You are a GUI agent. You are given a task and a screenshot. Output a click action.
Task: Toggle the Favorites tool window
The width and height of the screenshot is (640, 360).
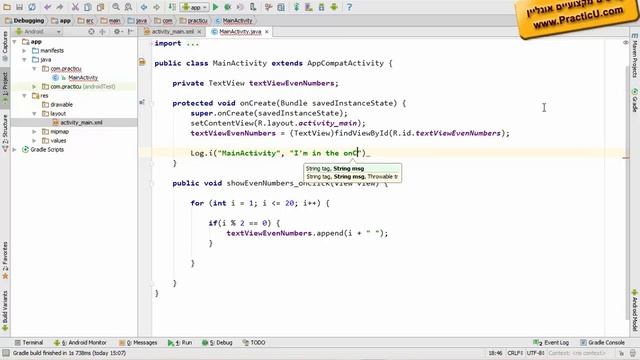(x=5, y=260)
